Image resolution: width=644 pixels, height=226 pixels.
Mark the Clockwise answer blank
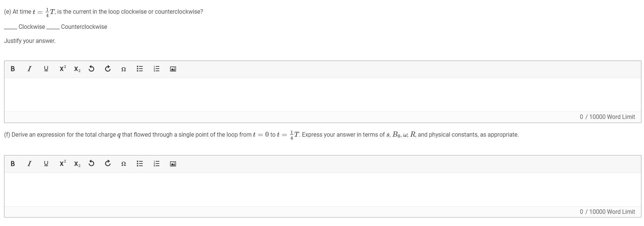pyautogui.click(x=9, y=27)
